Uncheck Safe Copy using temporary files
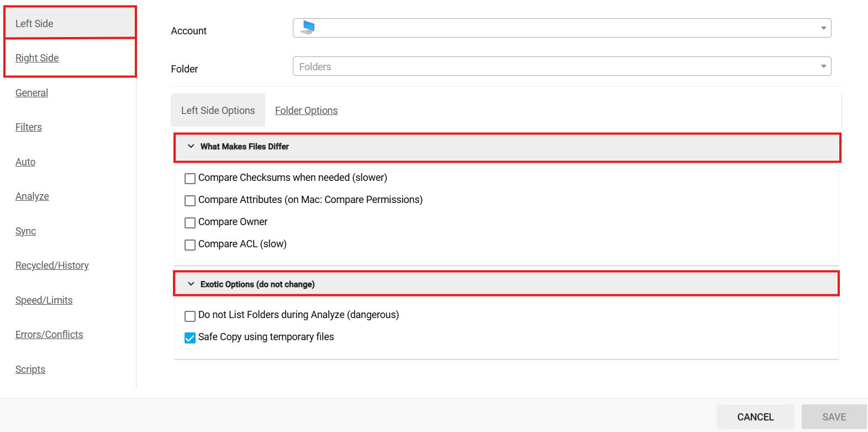Screen dimensions: 868x432 coord(190,338)
